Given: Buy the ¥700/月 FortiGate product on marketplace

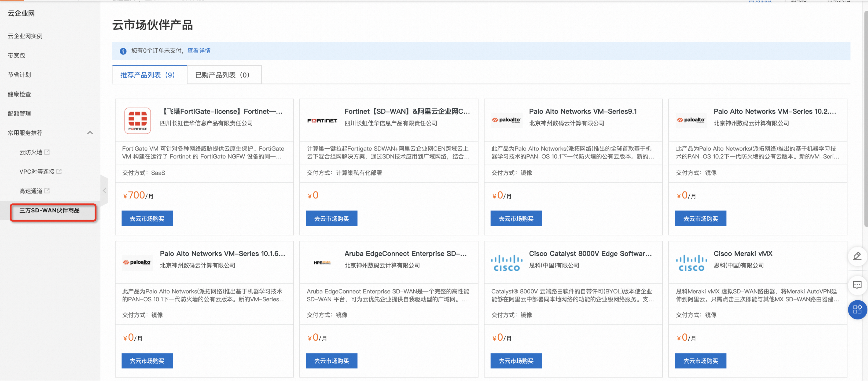Looking at the screenshot, I should click(147, 218).
